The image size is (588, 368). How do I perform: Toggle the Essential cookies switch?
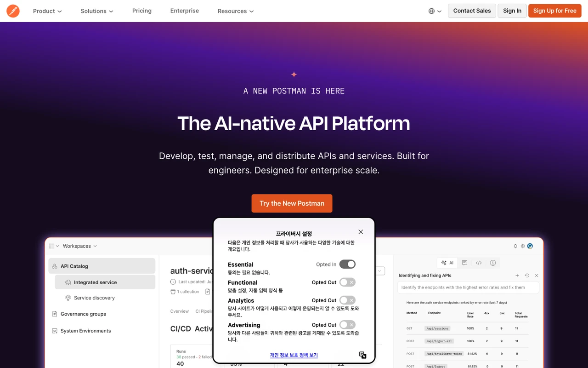(347, 264)
